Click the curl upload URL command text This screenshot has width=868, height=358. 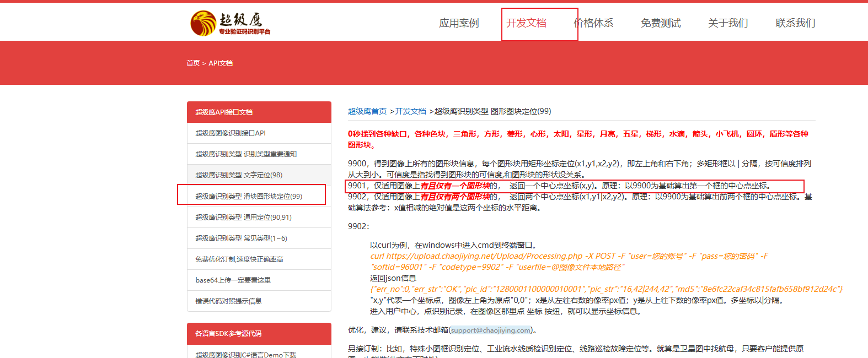(569, 262)
